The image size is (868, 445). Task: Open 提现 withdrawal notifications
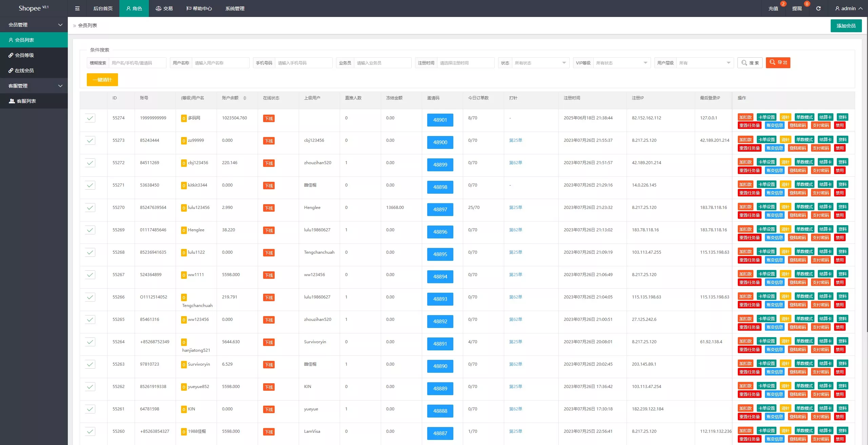(797, 8)
